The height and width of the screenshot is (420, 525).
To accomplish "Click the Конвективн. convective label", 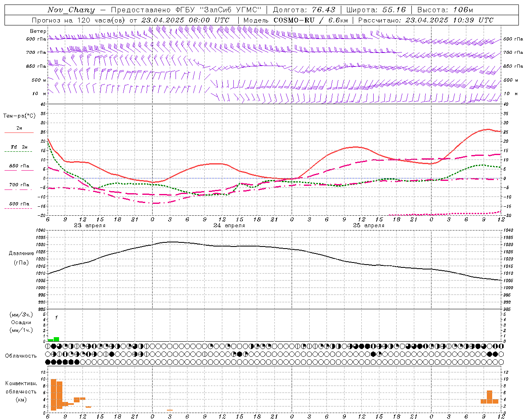I will tap(21, 383).
